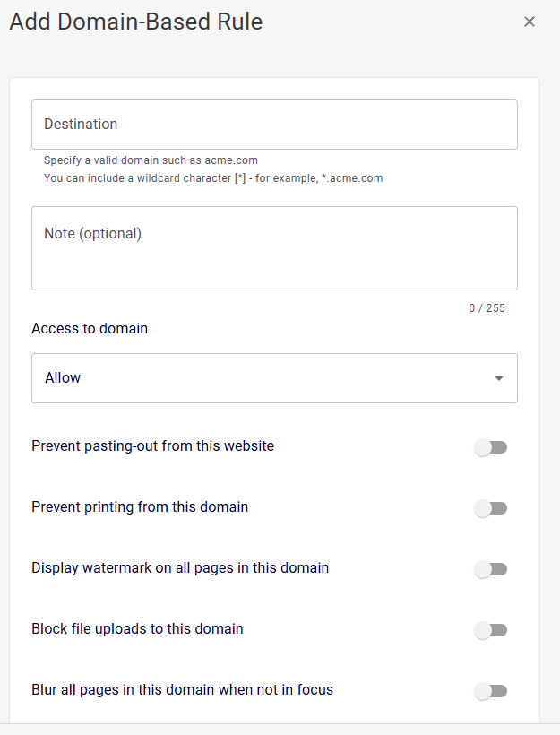Click the 'Blur all pages in this domain' label
Screen dimensions: 560x735
coord(182,689)
